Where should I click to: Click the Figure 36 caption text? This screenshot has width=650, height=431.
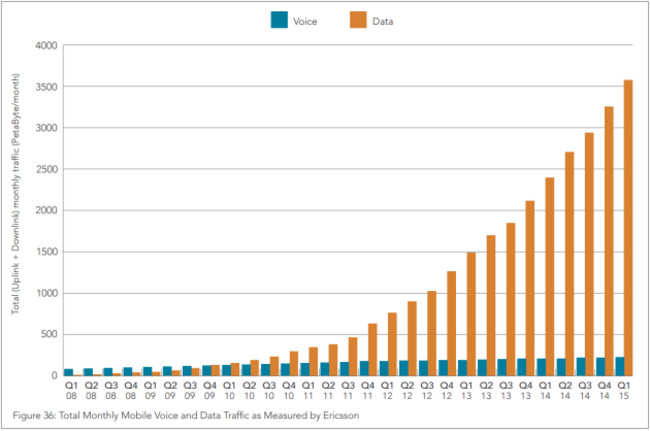[x=186, y=415]
